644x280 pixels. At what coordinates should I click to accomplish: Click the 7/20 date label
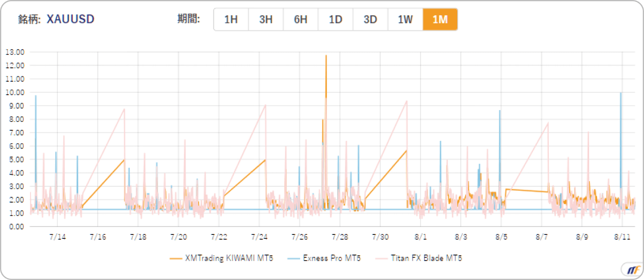[178, 237]
